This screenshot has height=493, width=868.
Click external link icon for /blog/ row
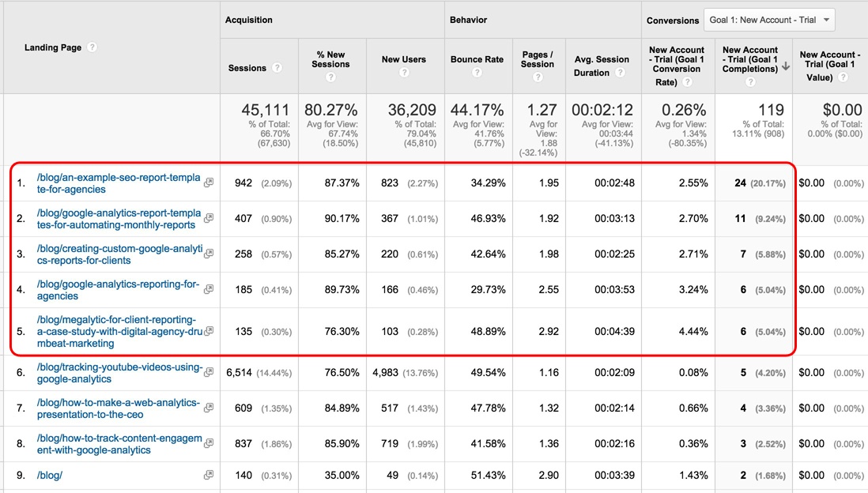[208, 475]
